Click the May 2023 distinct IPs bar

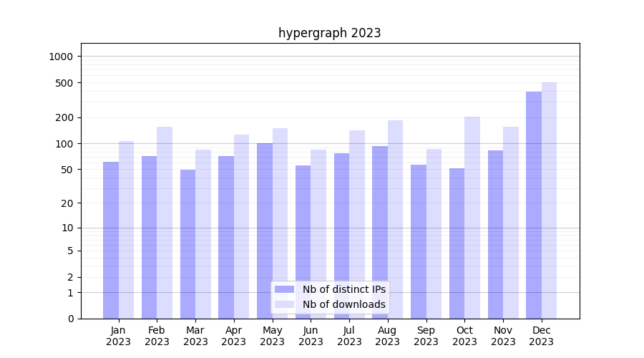[265, 231]
